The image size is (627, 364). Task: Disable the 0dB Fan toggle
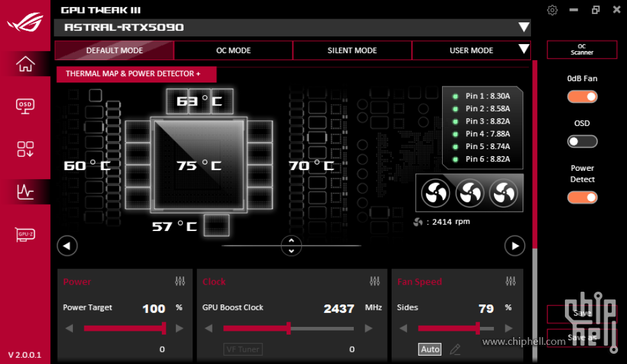[582, 97]
